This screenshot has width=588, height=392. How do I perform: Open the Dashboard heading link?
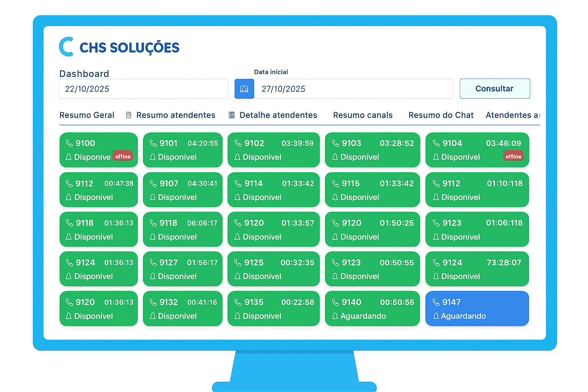pyautogui.click(x=84, y=73)
